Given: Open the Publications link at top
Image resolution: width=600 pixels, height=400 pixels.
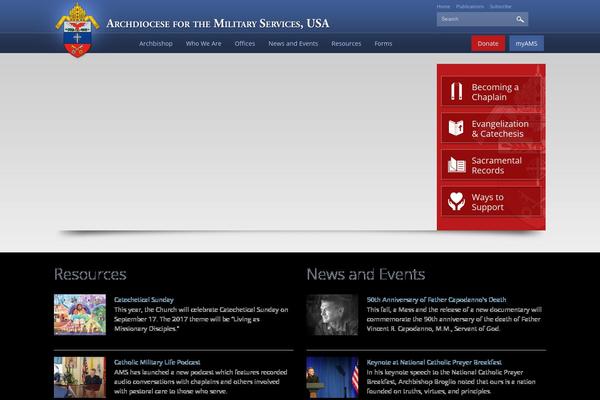Looking at the screenshot, I should tap(470, 7).
